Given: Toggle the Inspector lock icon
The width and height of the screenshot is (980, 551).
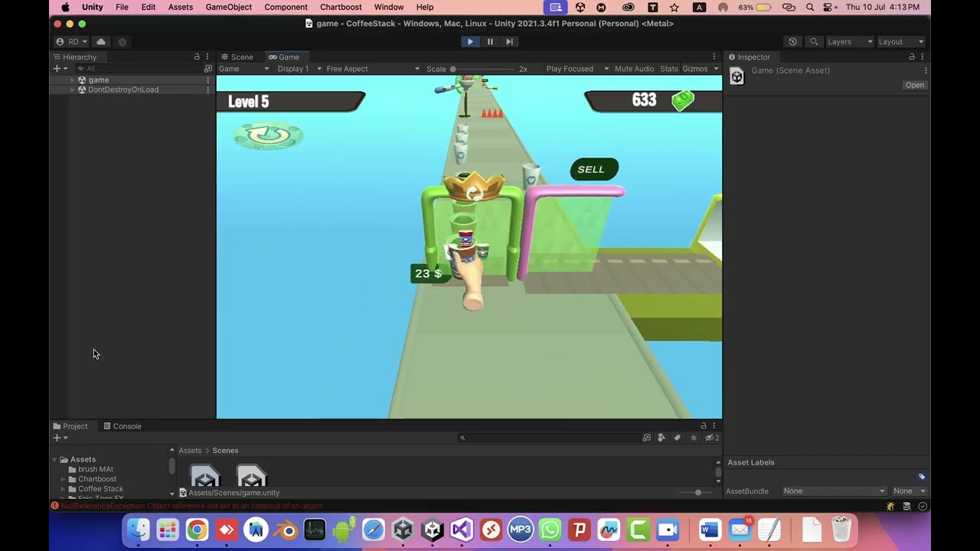Looking at the screenshot, I should [x=912, y=57].
